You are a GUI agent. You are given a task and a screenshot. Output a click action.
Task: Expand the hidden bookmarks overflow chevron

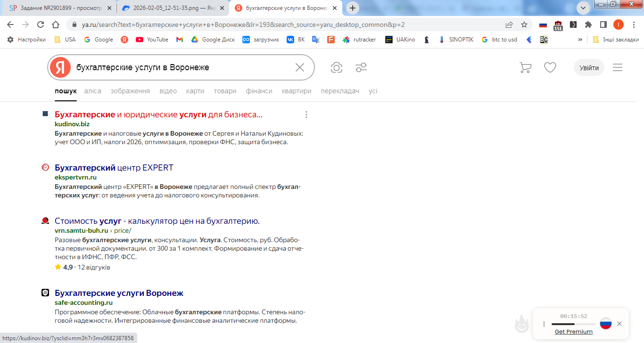[580, 40]
